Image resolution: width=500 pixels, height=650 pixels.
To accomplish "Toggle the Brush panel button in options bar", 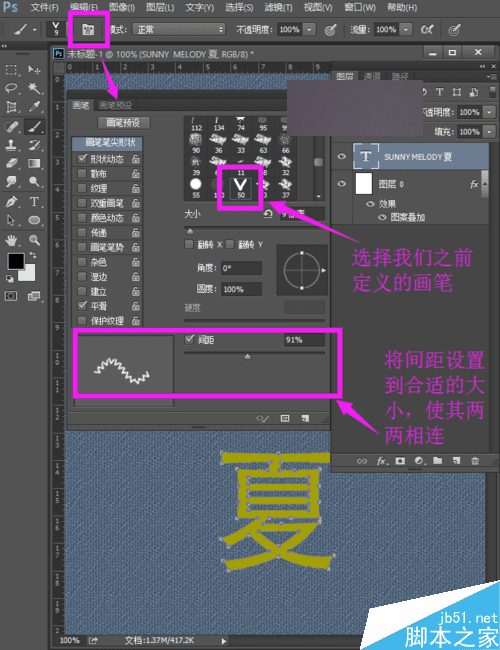I will point(88,29).
